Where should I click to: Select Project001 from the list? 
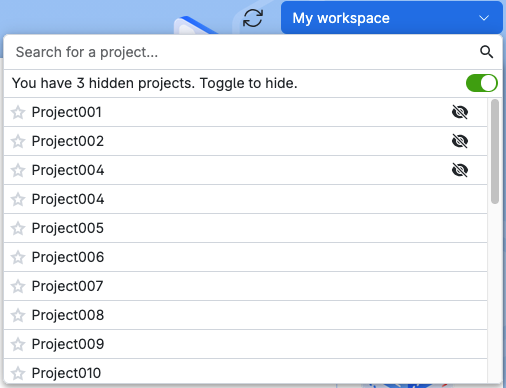245,112
